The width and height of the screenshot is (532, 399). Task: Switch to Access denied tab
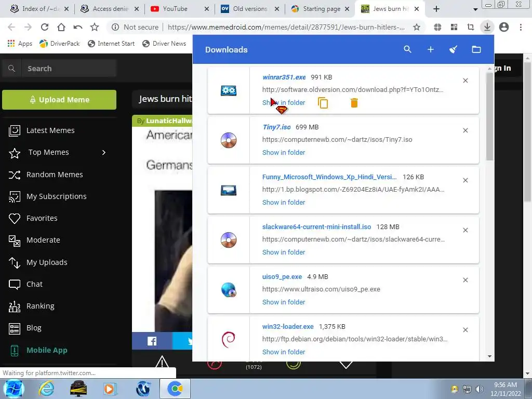tap(109, 9)
